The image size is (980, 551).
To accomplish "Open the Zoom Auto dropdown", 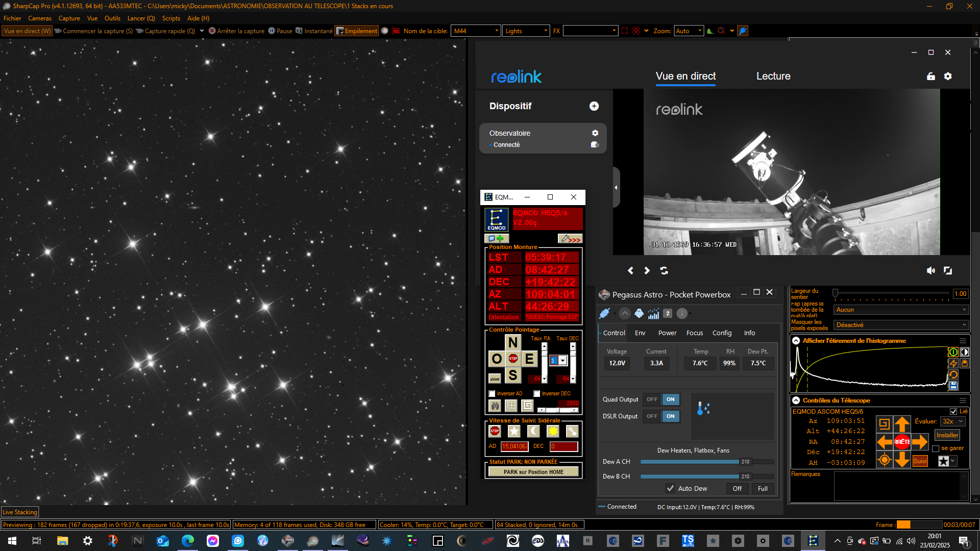I will 700,31.
